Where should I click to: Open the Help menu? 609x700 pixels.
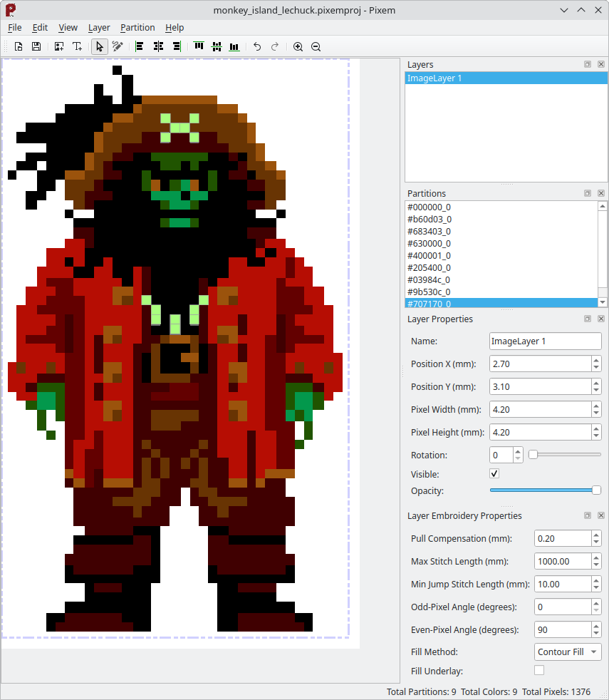pos(175,28)
